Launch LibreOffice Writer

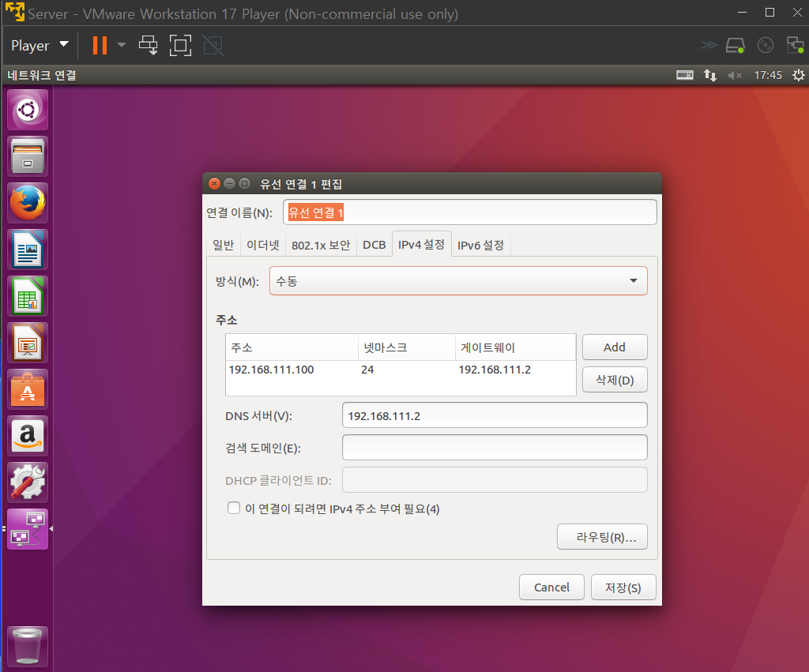(28, 250)
